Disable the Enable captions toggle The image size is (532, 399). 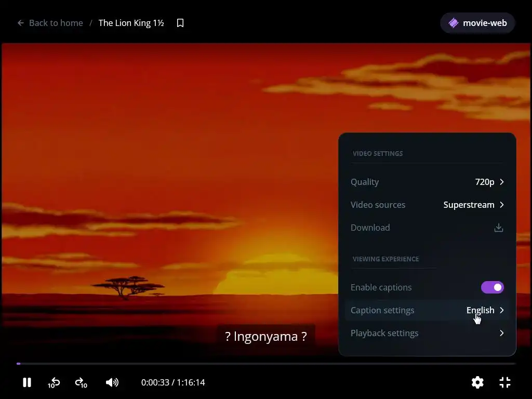point(493,287)
